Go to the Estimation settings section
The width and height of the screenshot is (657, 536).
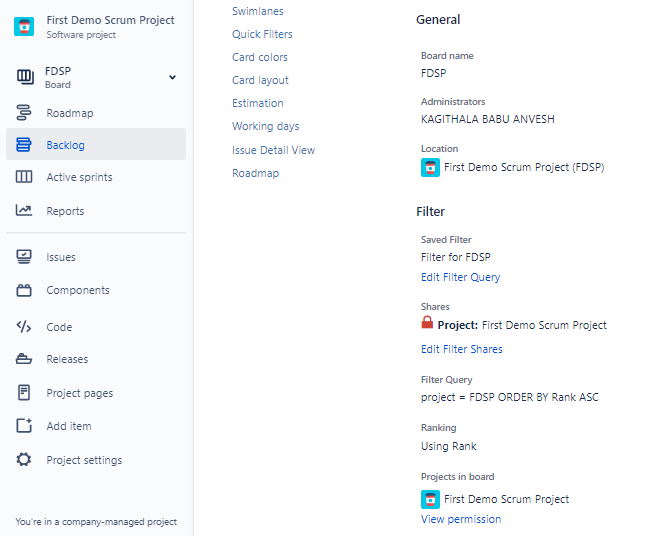point(258,103)
